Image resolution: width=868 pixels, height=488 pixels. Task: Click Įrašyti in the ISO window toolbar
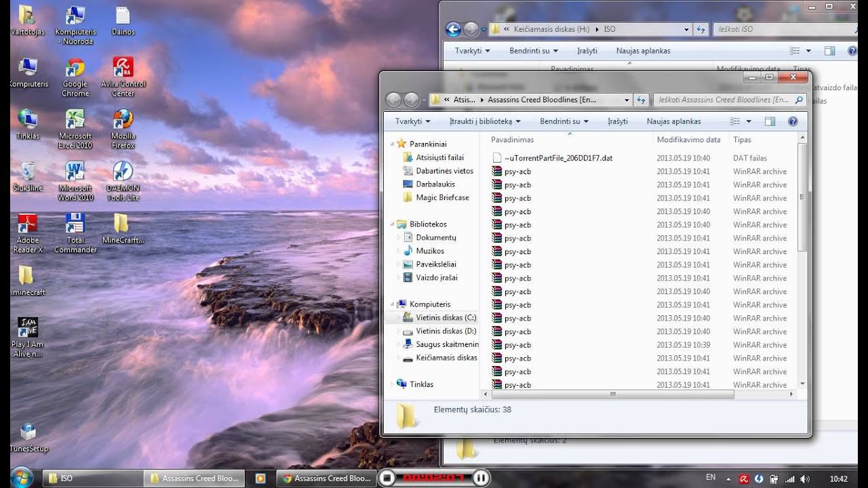click(x=587, y=51)
